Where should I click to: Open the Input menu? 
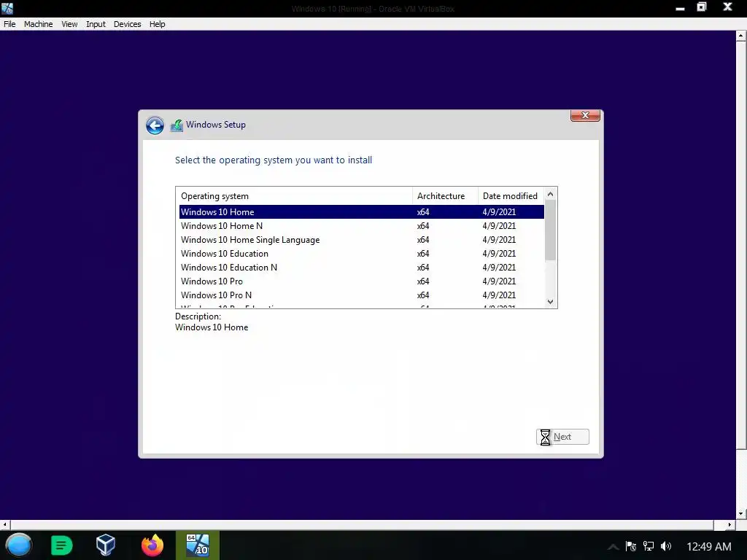(96, 24)
